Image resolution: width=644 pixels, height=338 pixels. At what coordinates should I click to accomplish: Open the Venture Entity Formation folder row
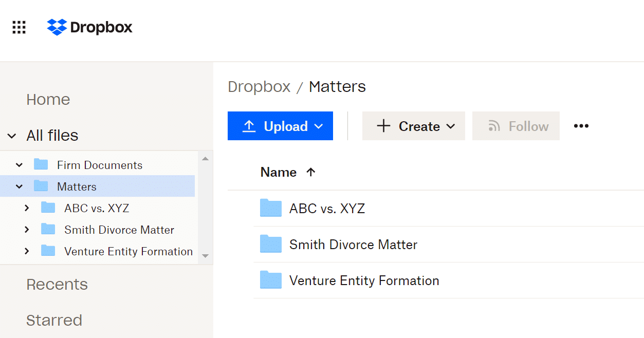point(449,280)
